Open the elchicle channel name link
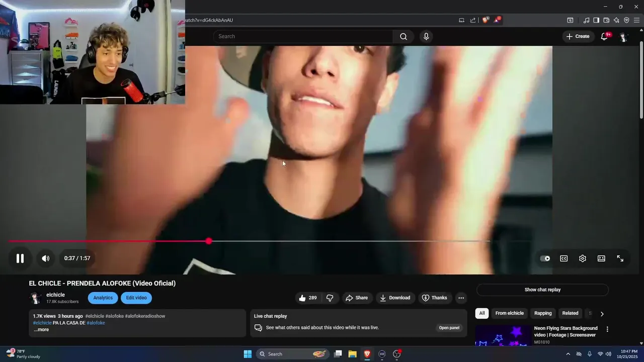644x362 pixels. pos(55,295)
